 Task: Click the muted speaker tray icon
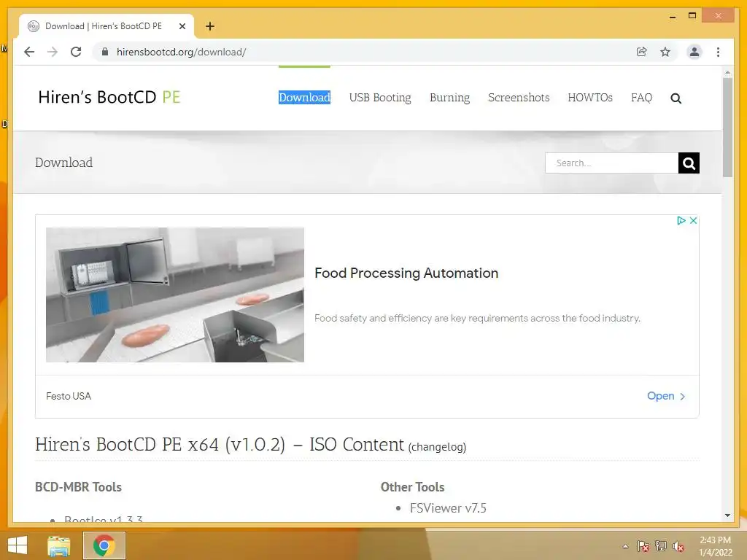pyautogui.click(x=678, y=546)
